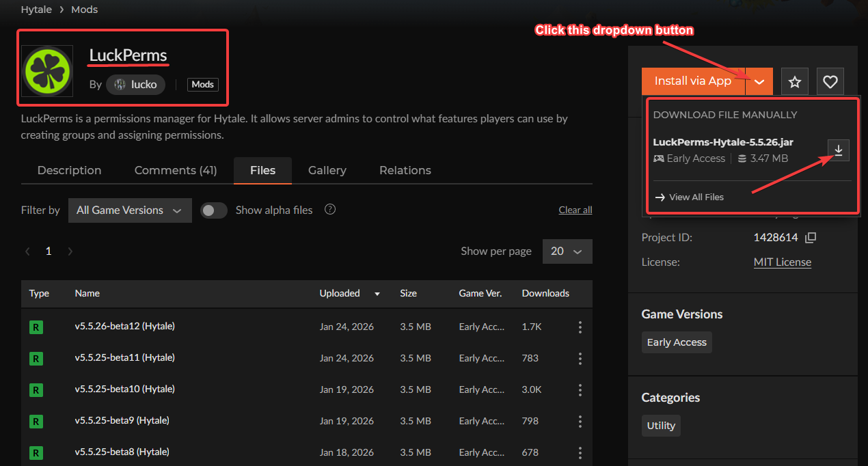
Task: Open the All Game Versions filter dropdown
Action: 129,210
